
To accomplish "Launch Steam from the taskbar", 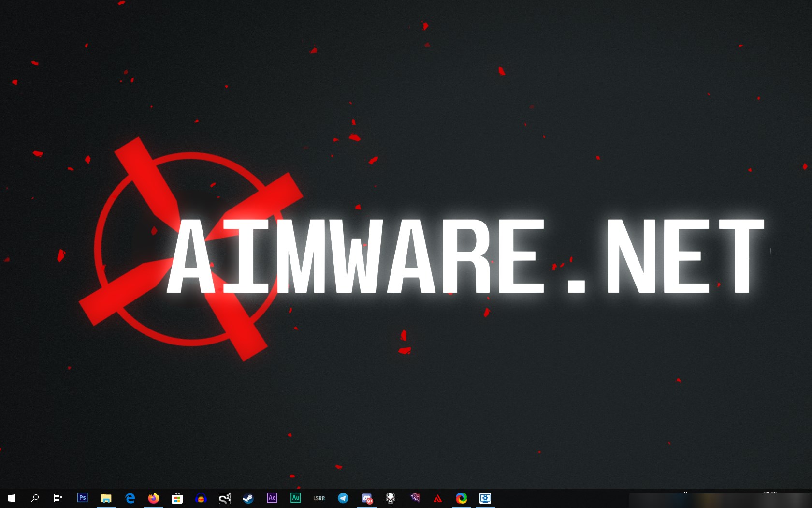I will pos(248,498).
